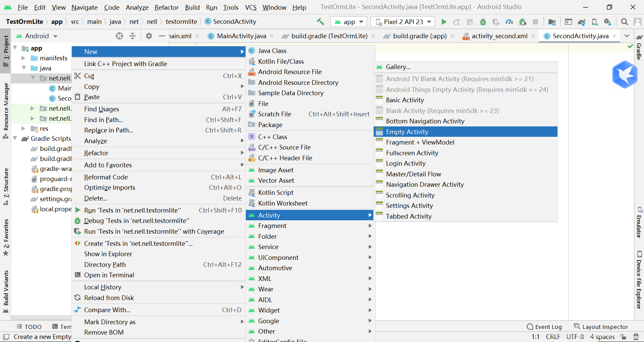The image size is (644, 342).
Task: Click the Apply Changes icon in toolbar
Action: [457, 22]
